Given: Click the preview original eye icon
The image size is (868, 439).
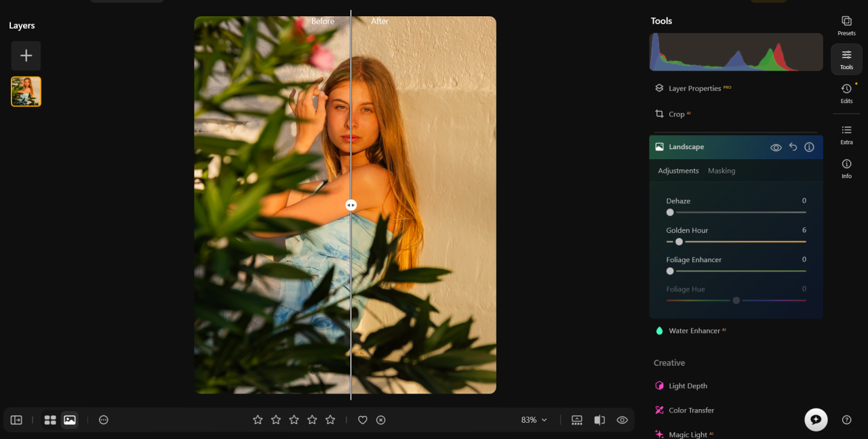Looking at the screenshot, I should [x=622, y=420].
